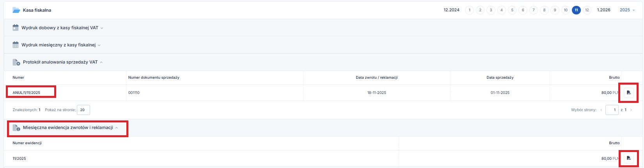Download PDF for 11/2025 monthly register
Screen dimensions: 644x168
coord(628,158)
